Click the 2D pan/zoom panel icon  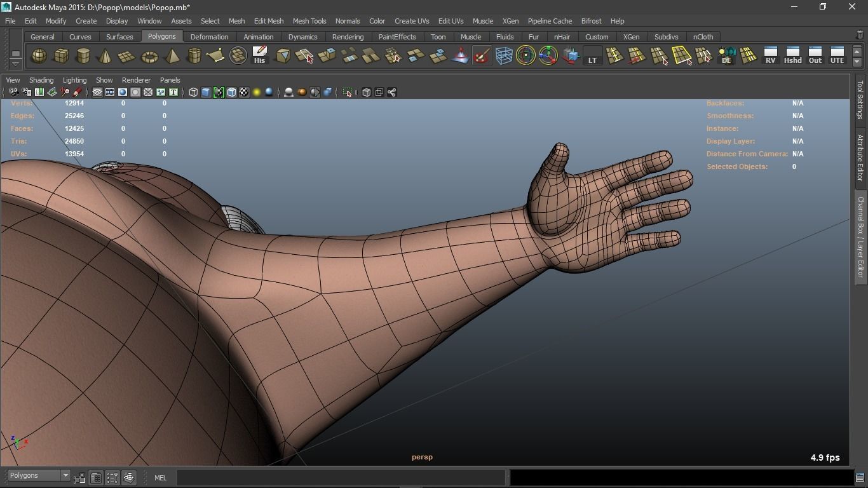tap(64, 93)
